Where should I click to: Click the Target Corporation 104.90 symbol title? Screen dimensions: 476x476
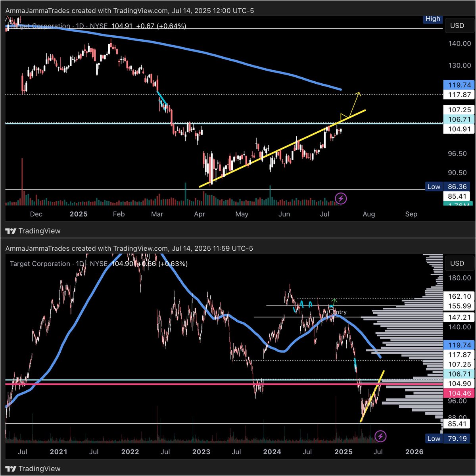pyautogui.click(x=99, y=264)
